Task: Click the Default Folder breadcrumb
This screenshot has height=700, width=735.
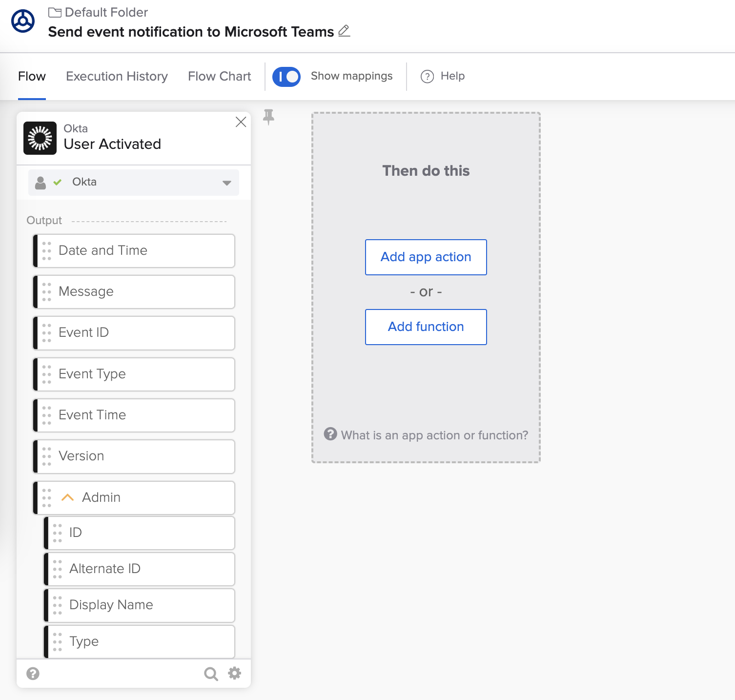Action: point(106,12)
